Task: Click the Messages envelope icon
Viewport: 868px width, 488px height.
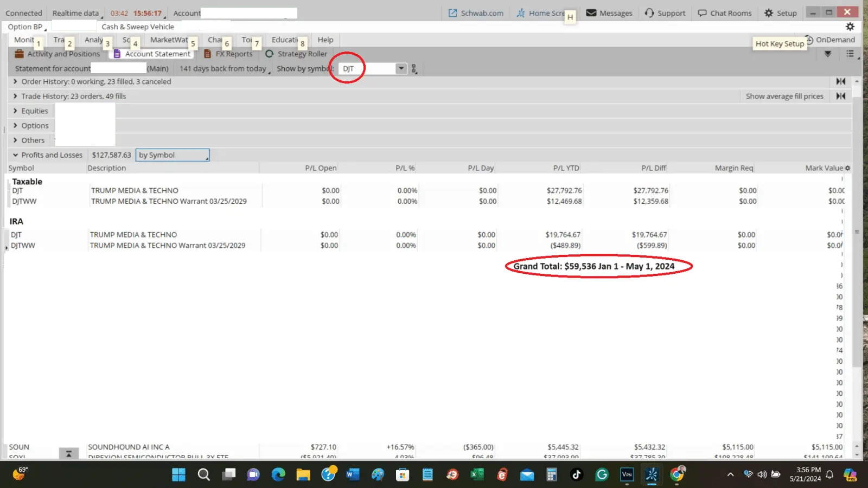Action: 591,13
